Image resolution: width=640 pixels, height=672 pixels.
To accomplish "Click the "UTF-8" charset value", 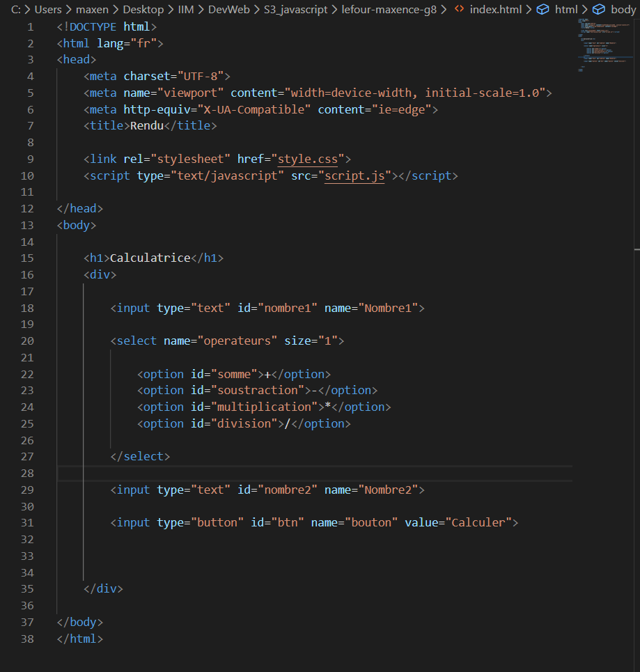I will (x=201, y=77).
